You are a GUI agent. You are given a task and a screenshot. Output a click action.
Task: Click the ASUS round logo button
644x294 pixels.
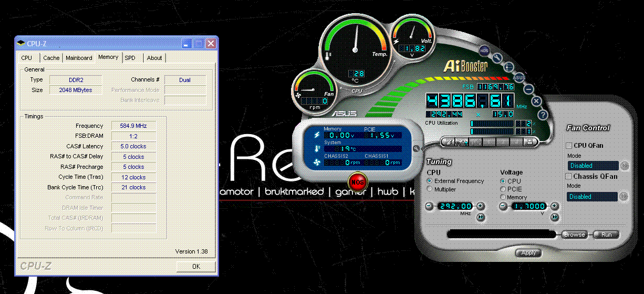(519, 77)
